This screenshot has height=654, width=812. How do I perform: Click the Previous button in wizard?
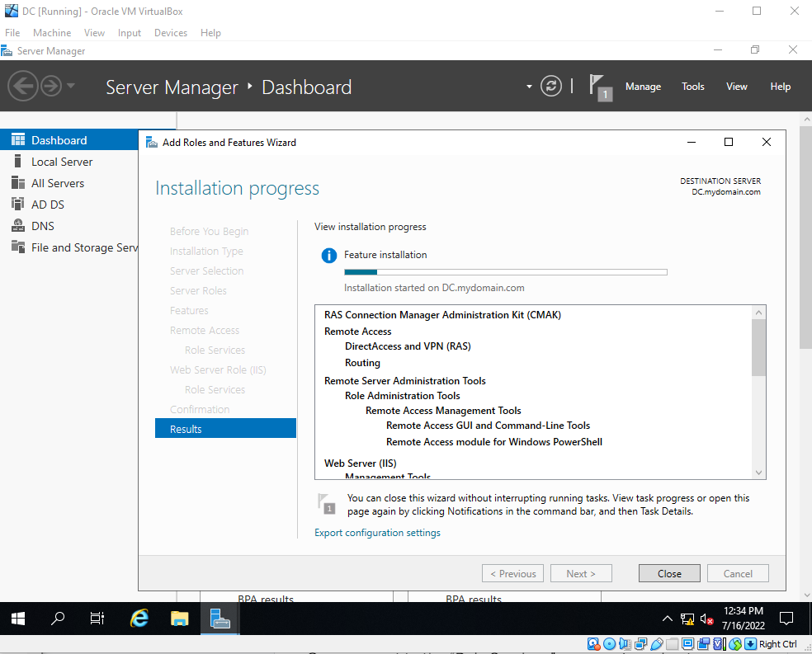pyautogui.click(x=512, y=573)
